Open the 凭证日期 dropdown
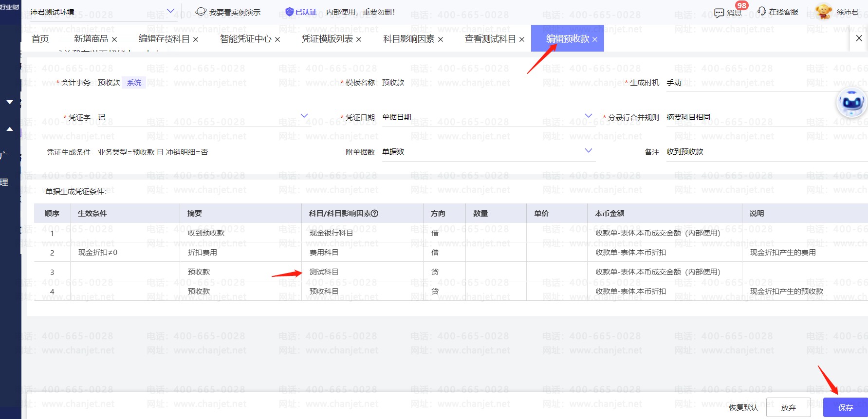Screen dimensions: 868x419 click(x=588, y=116)
